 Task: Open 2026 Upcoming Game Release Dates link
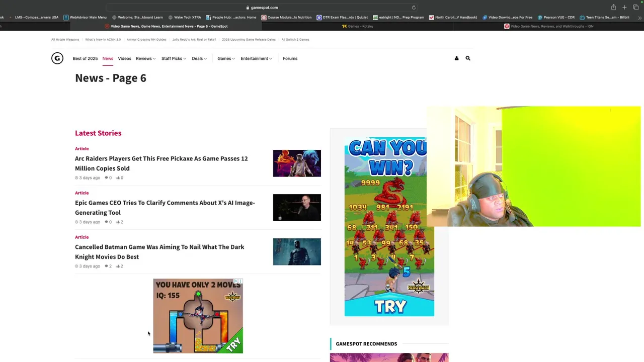[249, 39]
